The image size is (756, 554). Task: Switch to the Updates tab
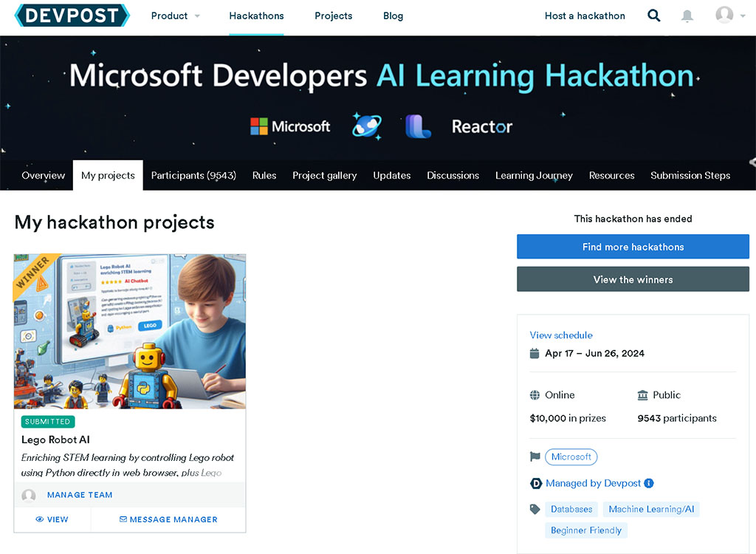(x=391, y=175)
